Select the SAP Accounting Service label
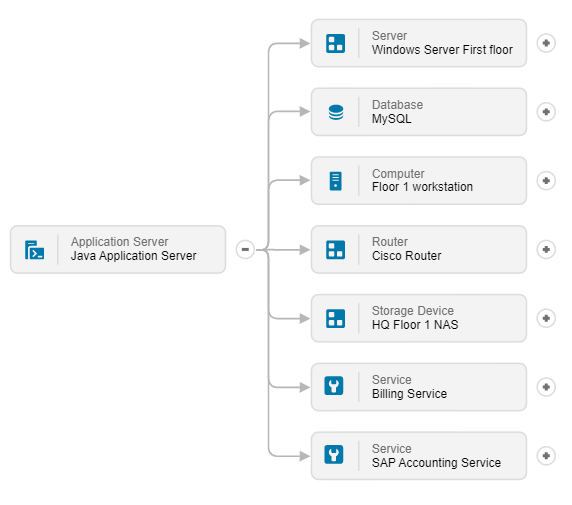This screenshot has height=505, width=572. pos(436,463)
